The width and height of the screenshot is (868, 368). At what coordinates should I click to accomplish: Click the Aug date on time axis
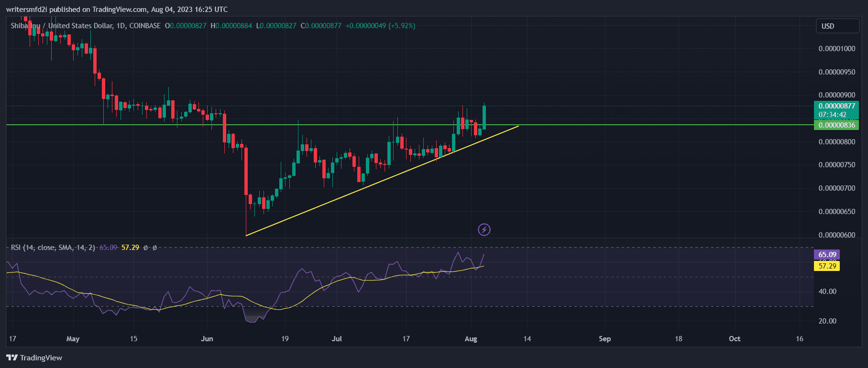pyautogui.click(x=471, y=339)
